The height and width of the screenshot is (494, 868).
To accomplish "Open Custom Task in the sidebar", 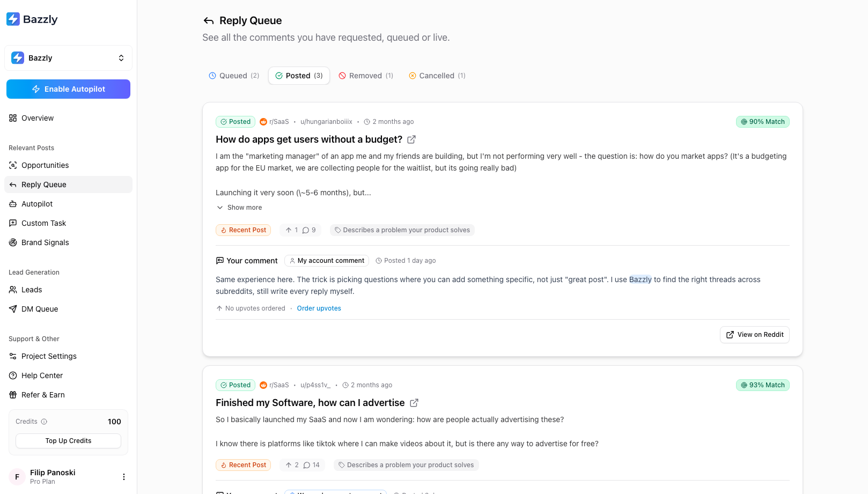I will pos(68,223).
